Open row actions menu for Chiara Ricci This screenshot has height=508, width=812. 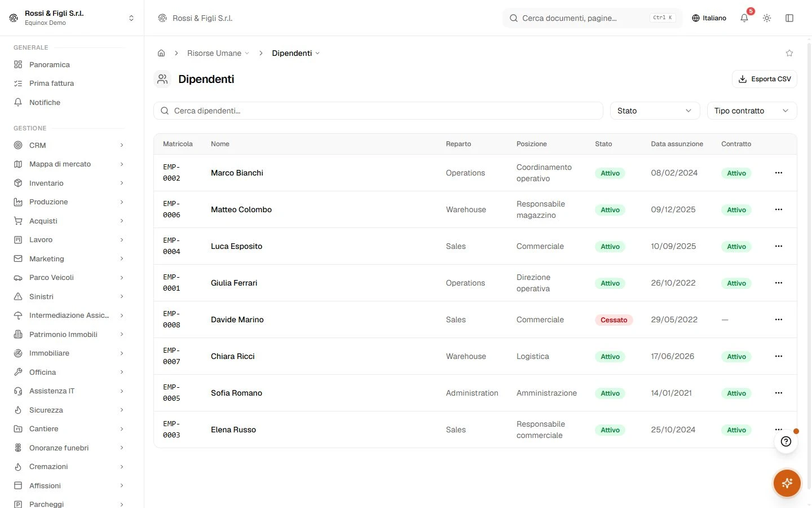click(779, 356)
